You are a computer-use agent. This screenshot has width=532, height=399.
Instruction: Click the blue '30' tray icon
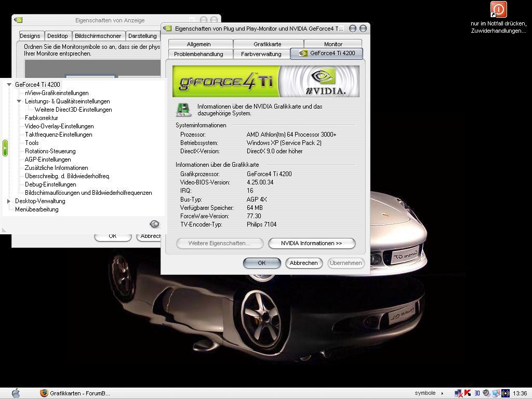[477, 393]
